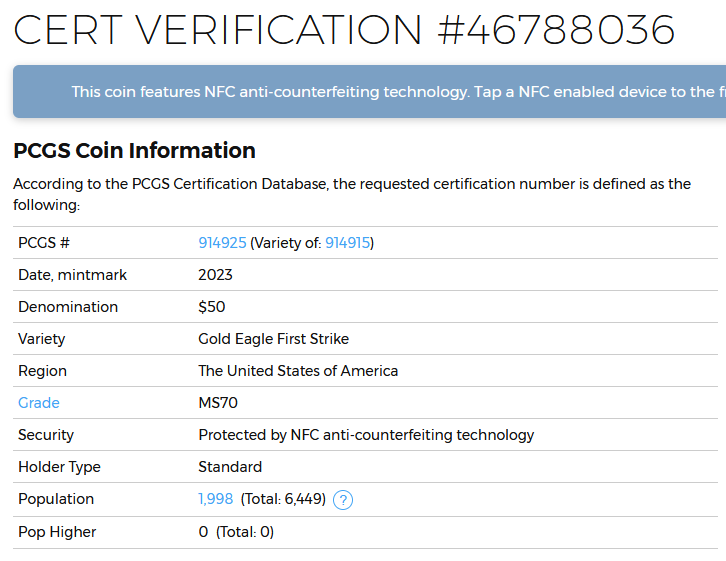Click the Total: 6,449 population text
The height and width of the screenshot is (561, 726).
(x=283, y=499)
